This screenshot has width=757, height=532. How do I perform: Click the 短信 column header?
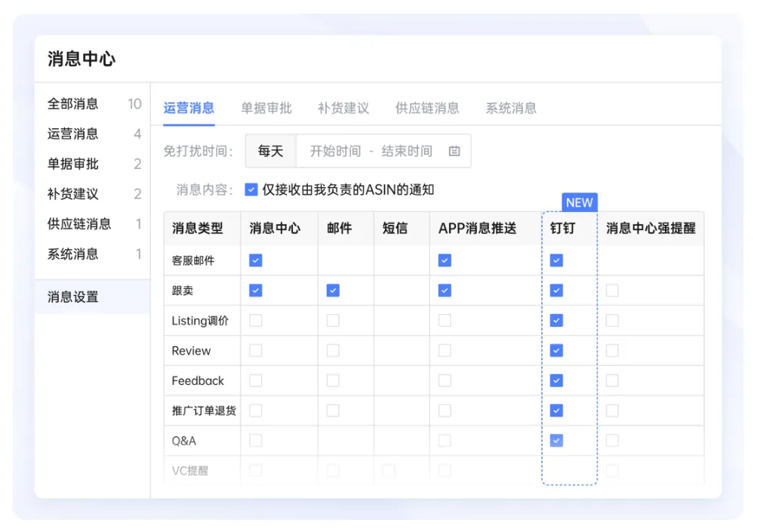point(395,229)
